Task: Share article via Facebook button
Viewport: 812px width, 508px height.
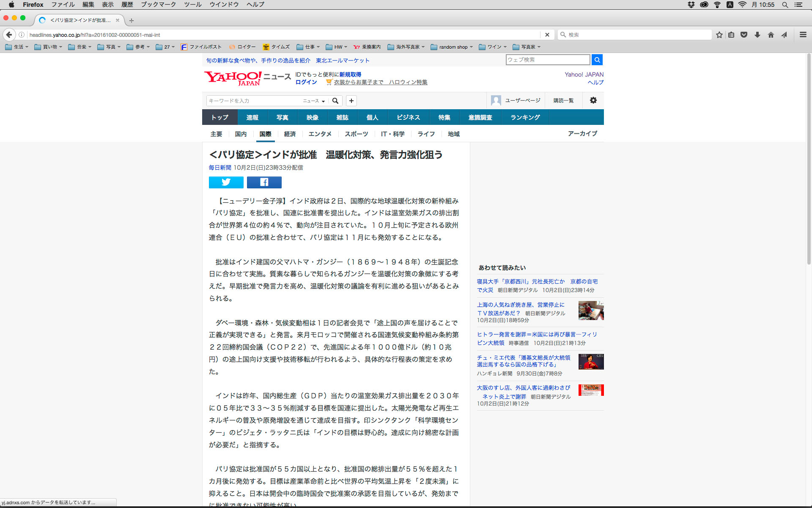Action: click(264, 182)
